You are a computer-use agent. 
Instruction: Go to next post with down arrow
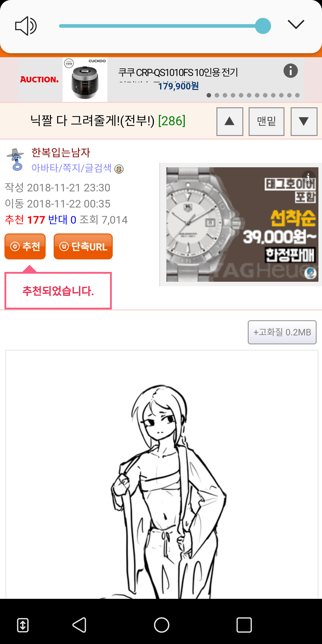tap(304, 121)
